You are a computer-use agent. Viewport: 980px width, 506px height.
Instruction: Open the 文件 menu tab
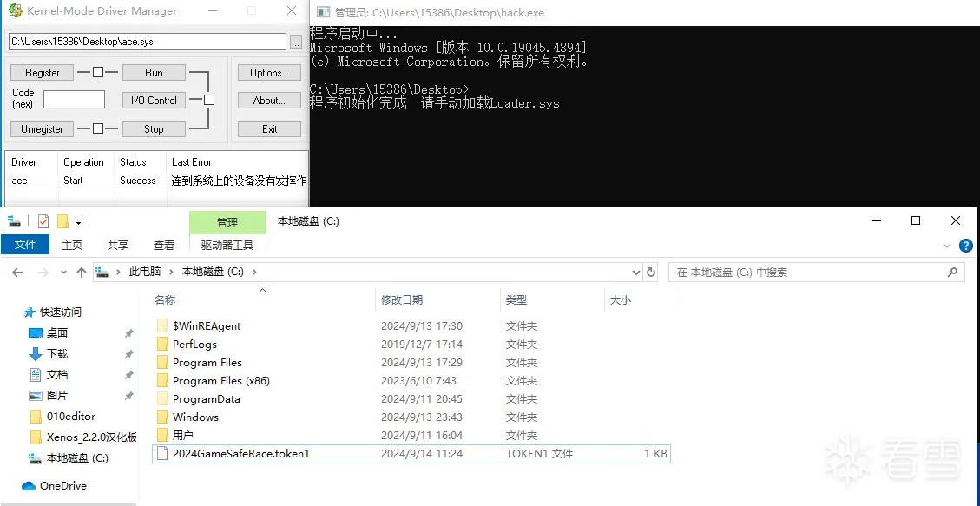click(x=25, y=245)
